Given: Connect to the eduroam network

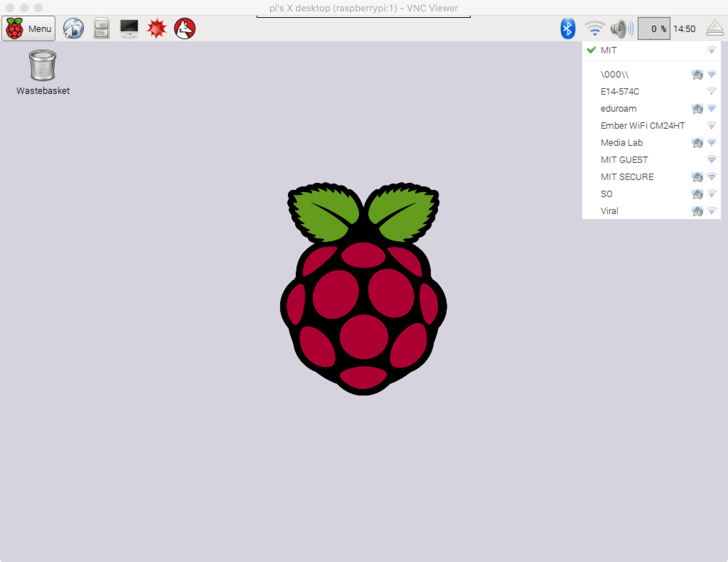Looking at the screenshot, I should (651, 108).
